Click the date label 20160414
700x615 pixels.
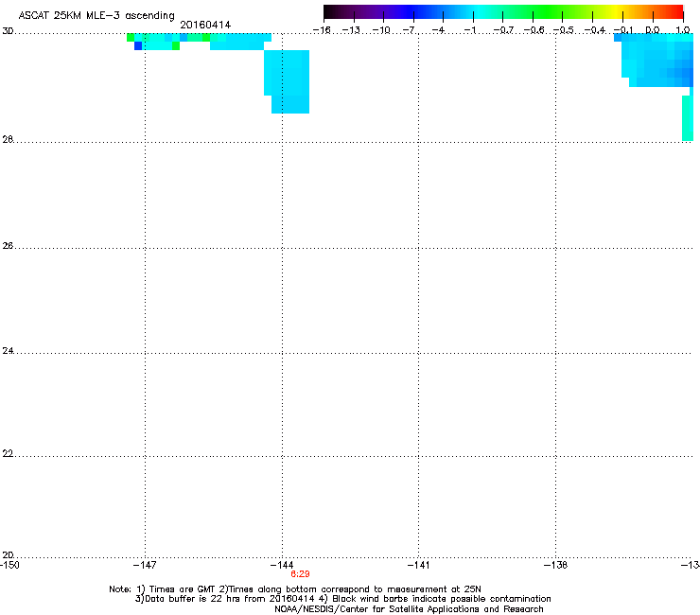(205, 25)
